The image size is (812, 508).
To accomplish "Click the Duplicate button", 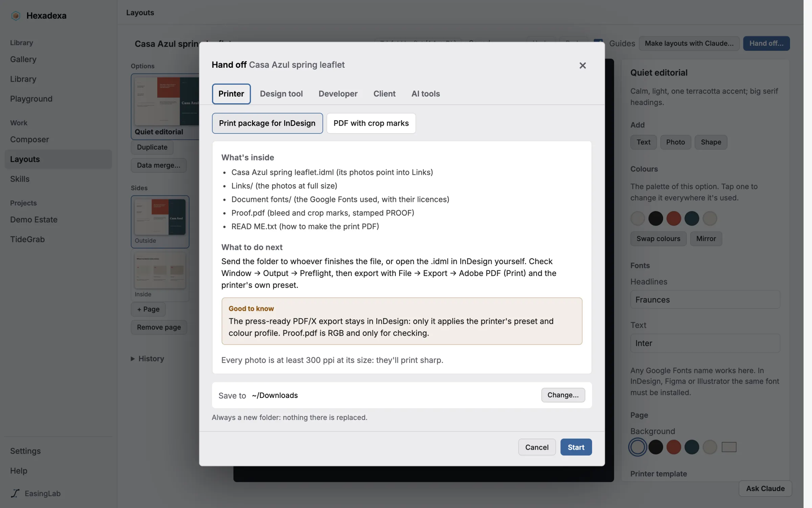I will pos(152,147).
